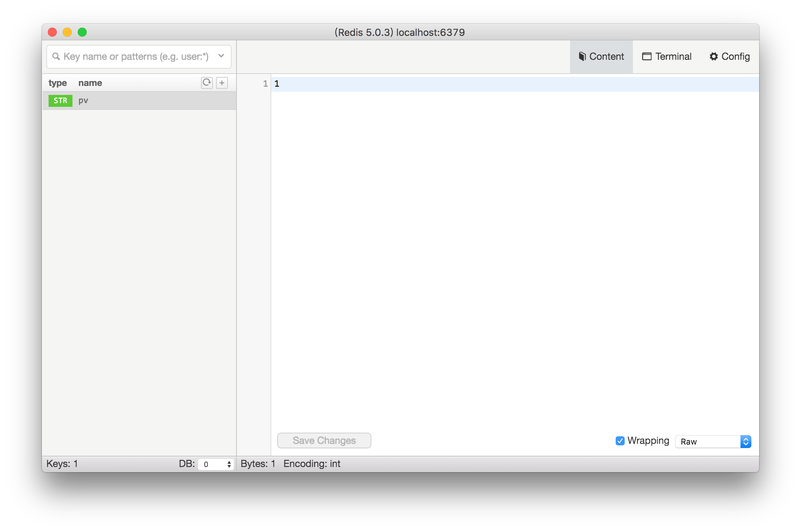Screen dimensions: 801x532
Task: Click the Save Changes button
Action: click(324, 440)
